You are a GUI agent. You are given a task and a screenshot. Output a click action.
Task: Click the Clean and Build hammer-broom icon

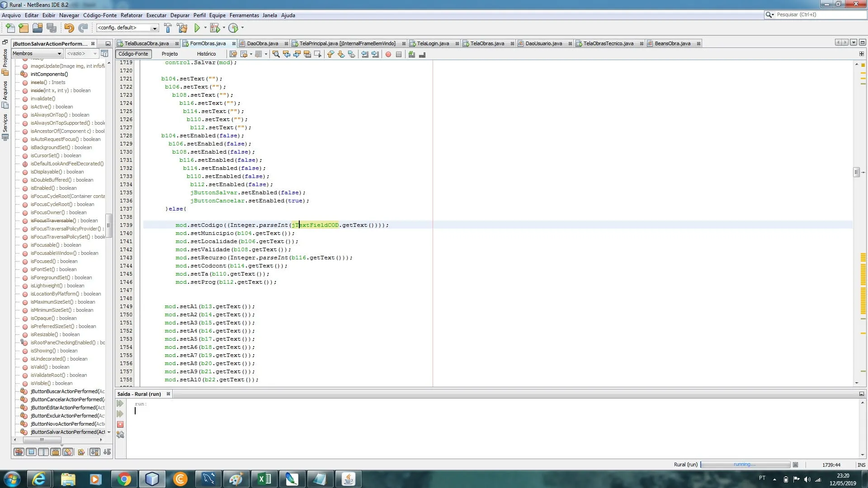[x=182, y=28]
